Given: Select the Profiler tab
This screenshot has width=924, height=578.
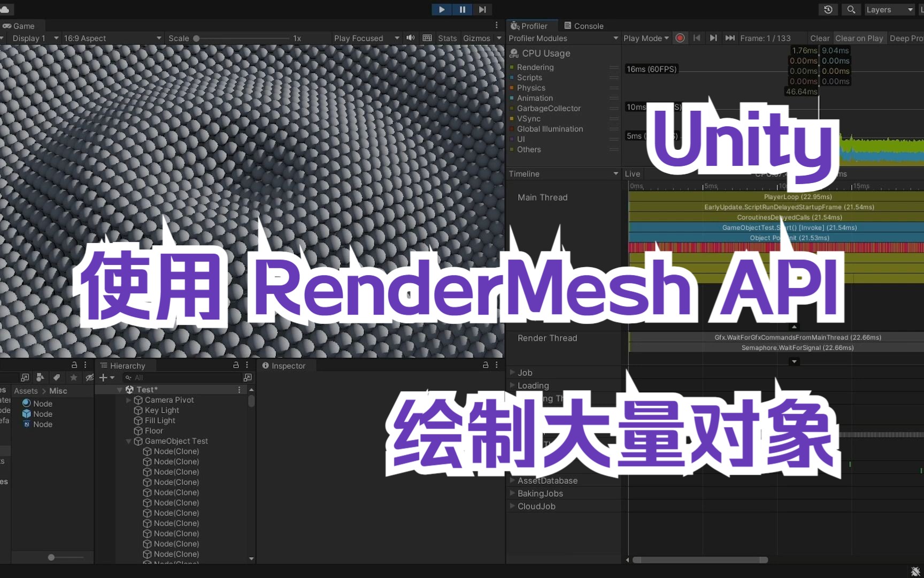Looking at the screenshot, I should pyautogui.click(x=531, y=25).
